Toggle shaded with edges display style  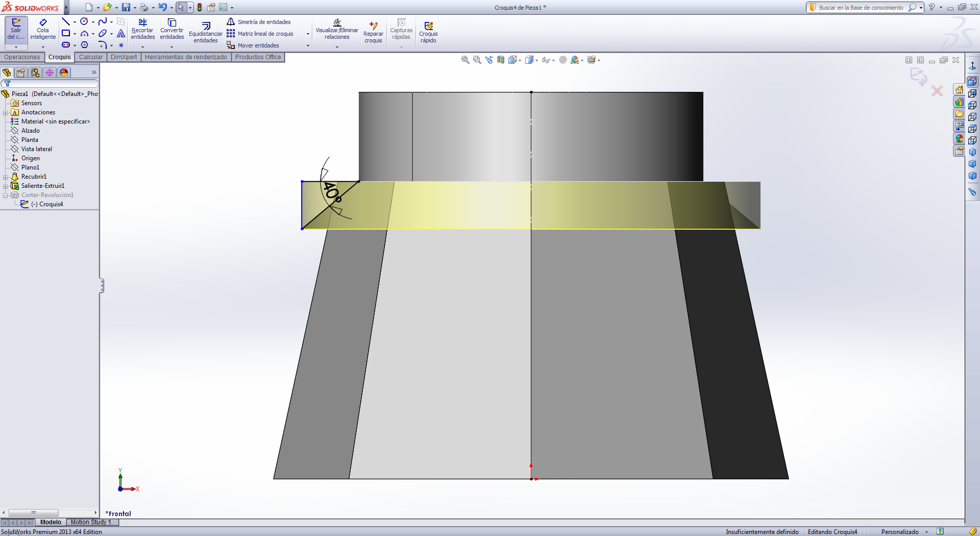point(529,60)
